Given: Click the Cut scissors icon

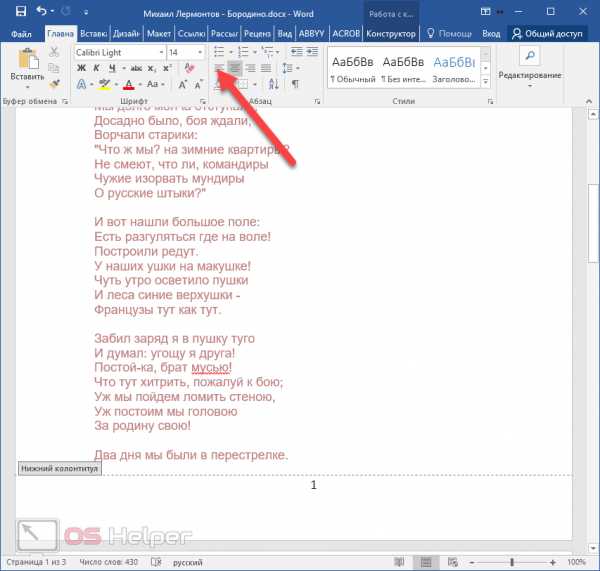Looking at the screenshot, I should 54,52.
